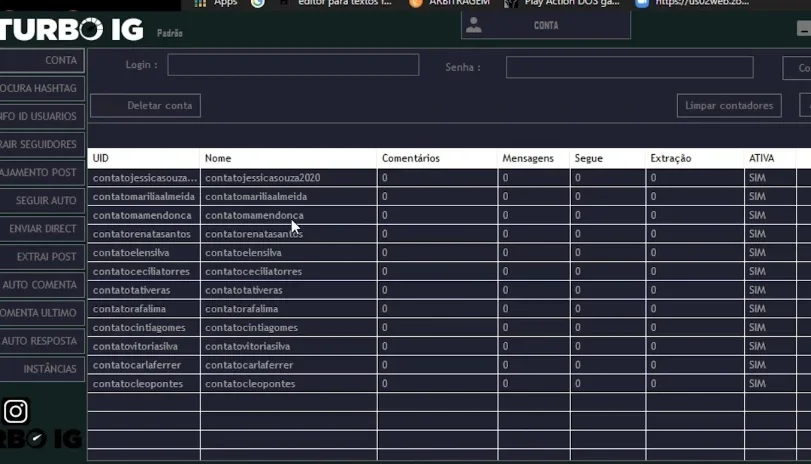Sort by the Comentários column header
811x464 pixels.
pos(437,158)
